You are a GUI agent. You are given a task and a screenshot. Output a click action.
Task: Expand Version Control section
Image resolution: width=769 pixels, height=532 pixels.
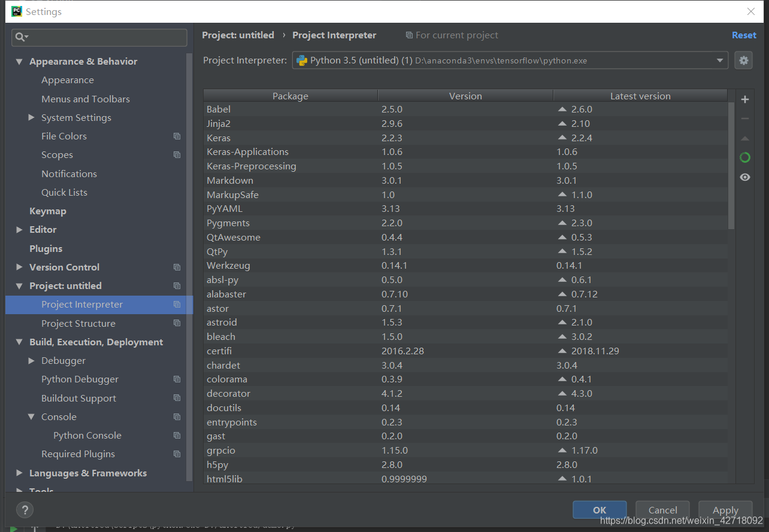[x=19, y=267]
